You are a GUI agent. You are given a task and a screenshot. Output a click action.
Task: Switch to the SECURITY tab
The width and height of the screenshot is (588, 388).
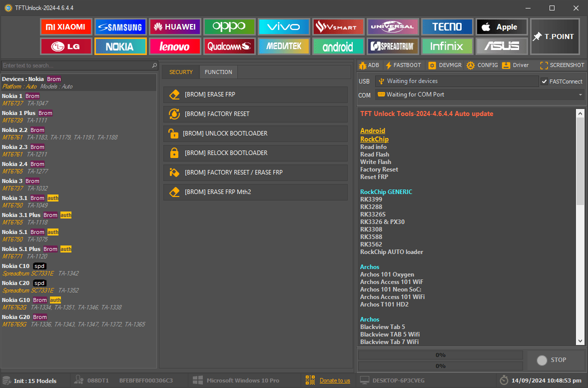pyautogui.click(x=181, y=72)
